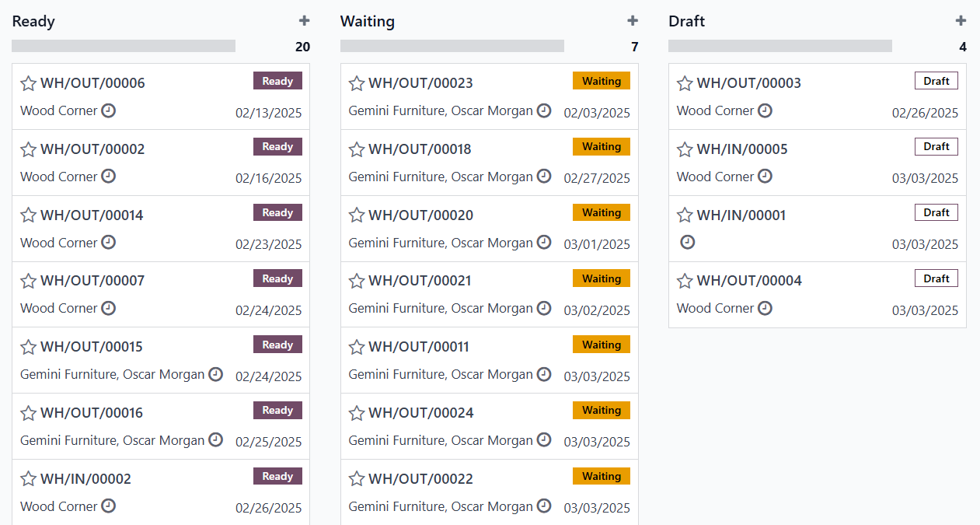Click the Draft column title
Screen dimensions: 980x525
click(687, 22)
